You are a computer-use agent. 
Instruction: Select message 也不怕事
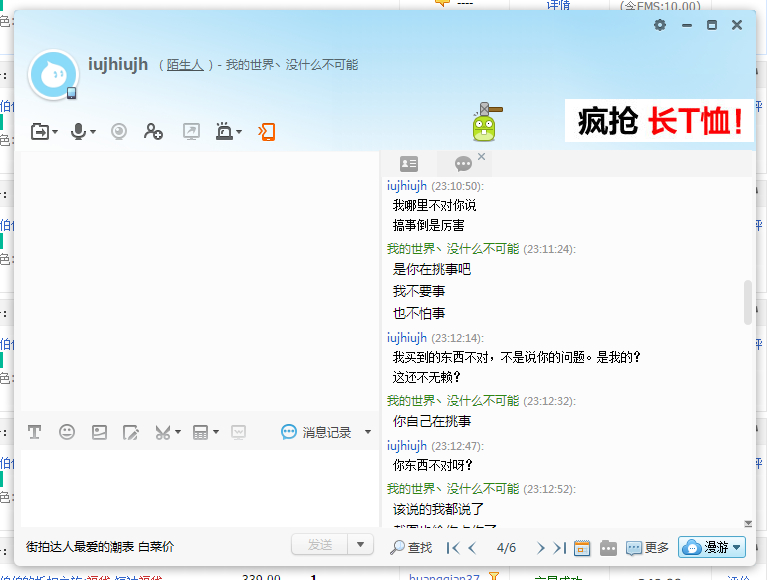(419, 313)
